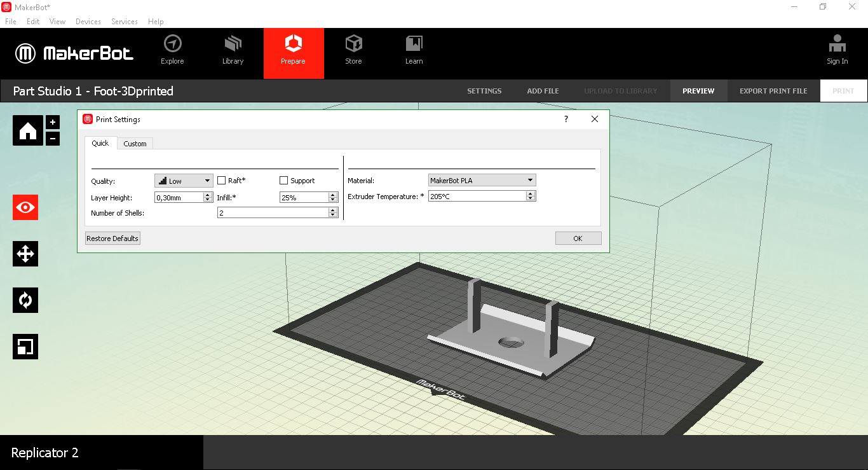Click the Part Studio 1 - Foot-3Dprinted title
Viewport: 868px width, 470px height.
93,91
